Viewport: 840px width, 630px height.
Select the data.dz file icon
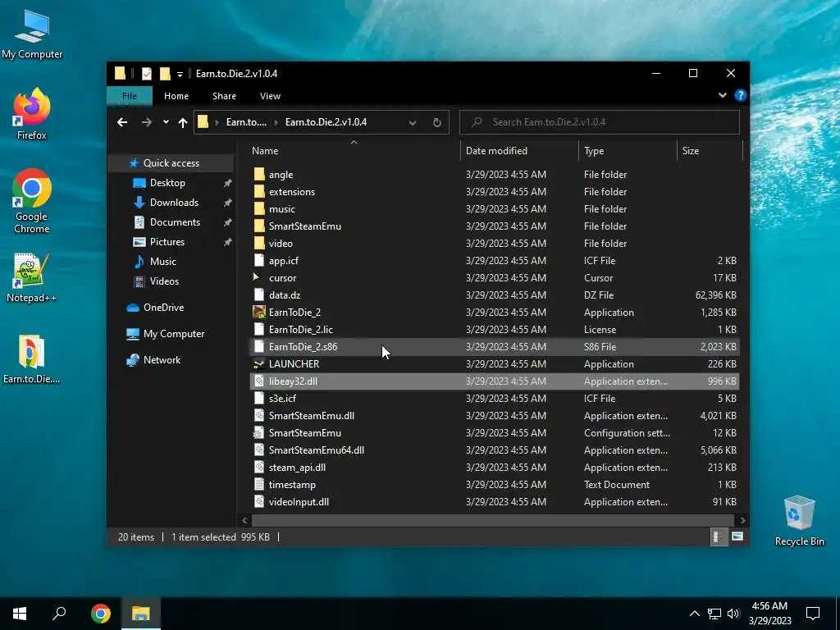click(x=259, y=294)
